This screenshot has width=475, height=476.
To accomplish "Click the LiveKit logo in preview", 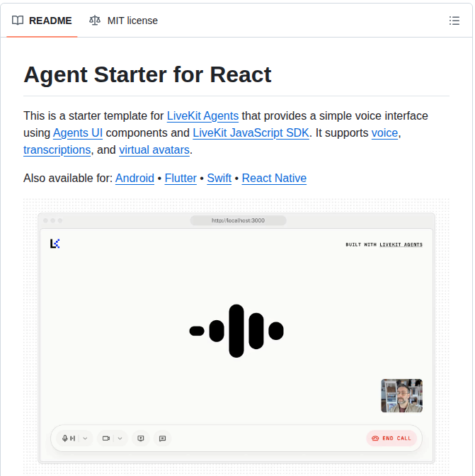I will (55, 244).
